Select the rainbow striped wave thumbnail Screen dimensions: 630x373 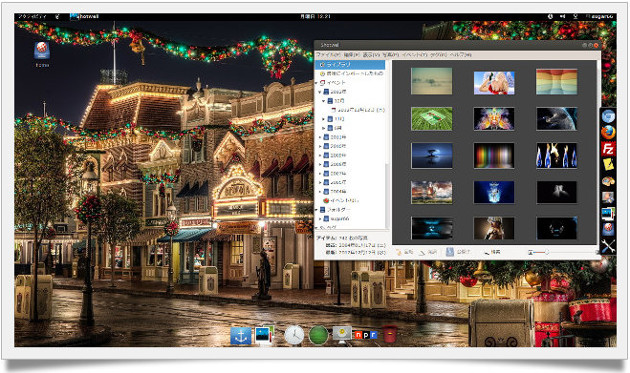pos(556,82)
